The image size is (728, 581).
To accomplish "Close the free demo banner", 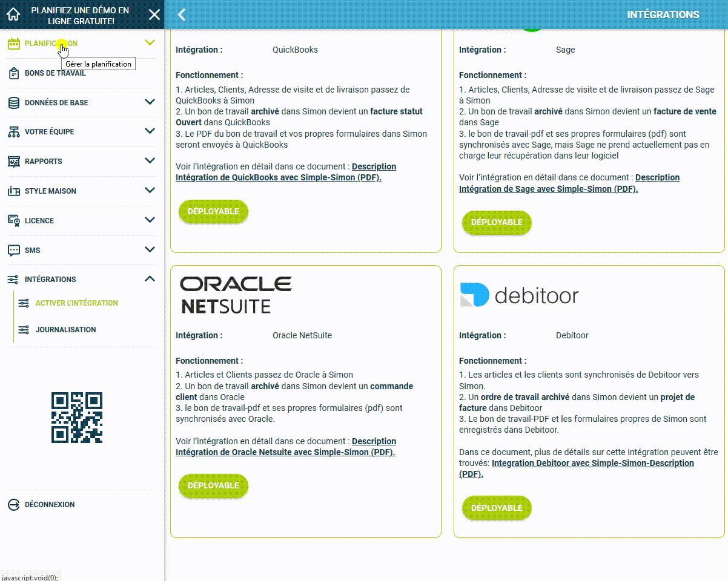I will pyautogui.click(x=154, y=15).
